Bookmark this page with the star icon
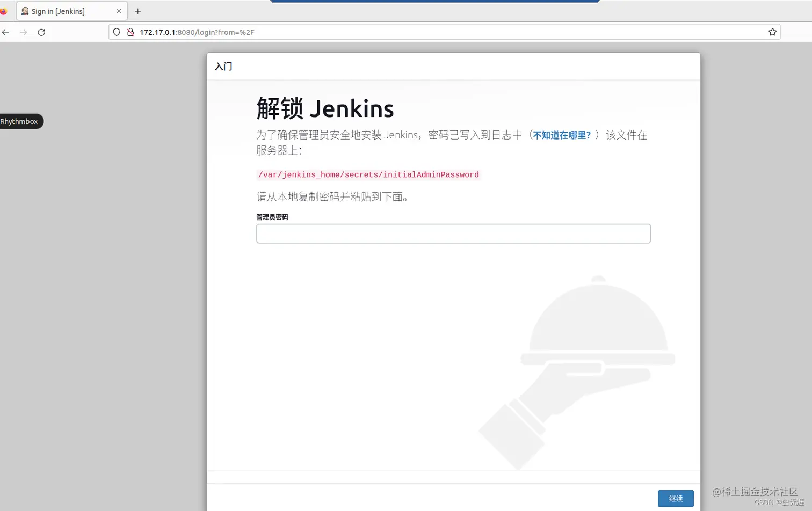The height and width of the screenshot is (511, 812). (x=772, y=32)
